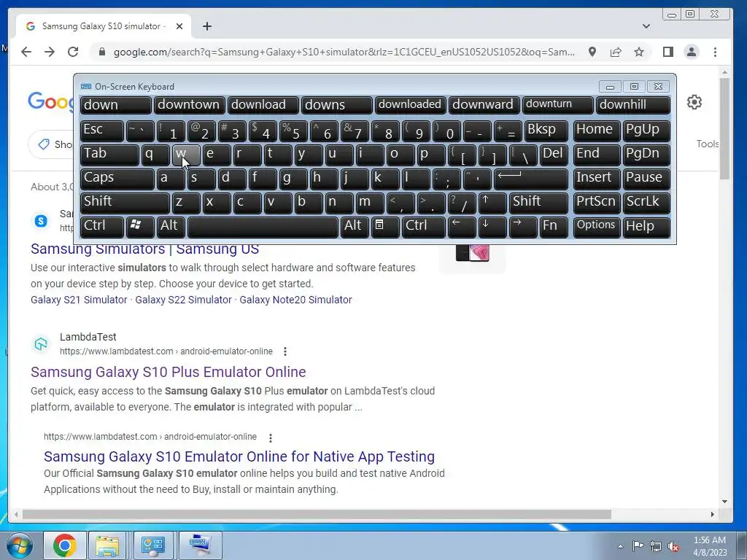
Task: Toggle the right Alt key
Action: (x=355, y=226)
